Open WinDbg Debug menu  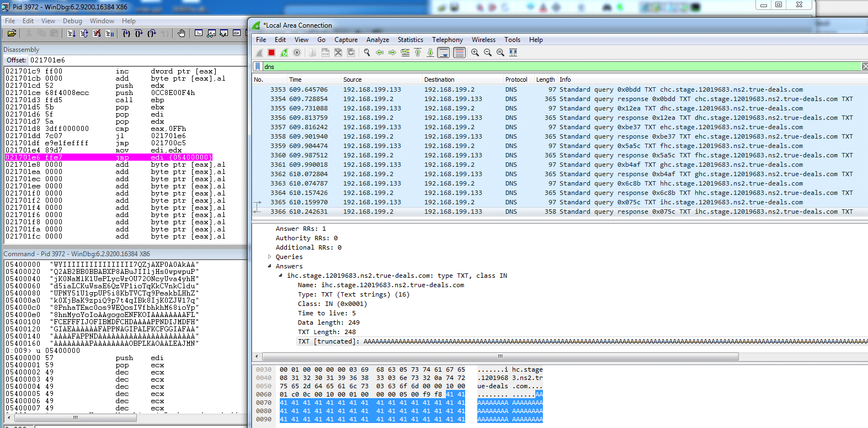(x=72, y=21)
